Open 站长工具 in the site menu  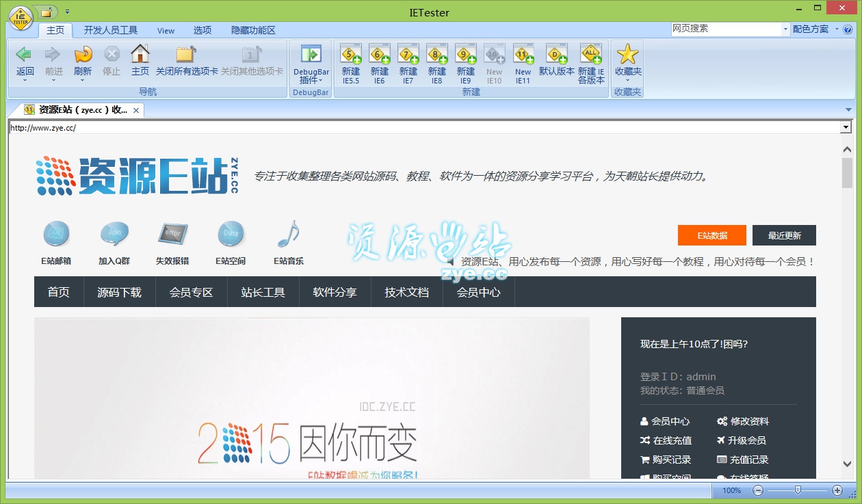(263, 292)
